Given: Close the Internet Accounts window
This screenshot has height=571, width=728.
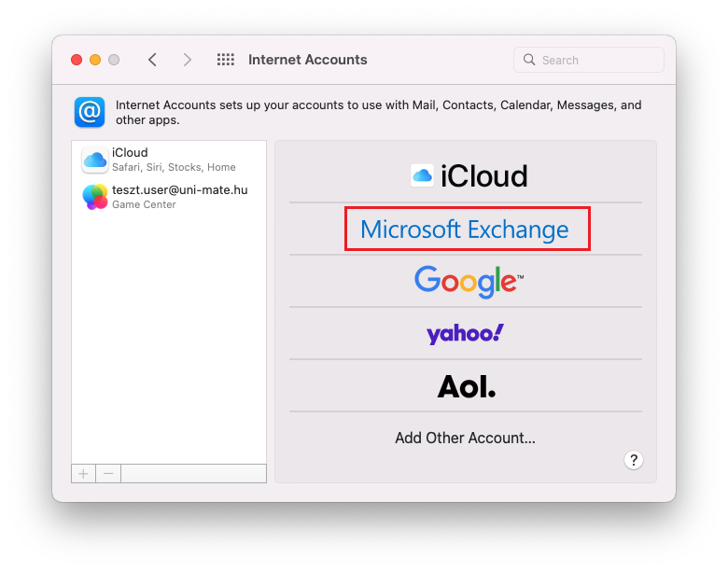Looking at the screenshot, I should point(77,60).
